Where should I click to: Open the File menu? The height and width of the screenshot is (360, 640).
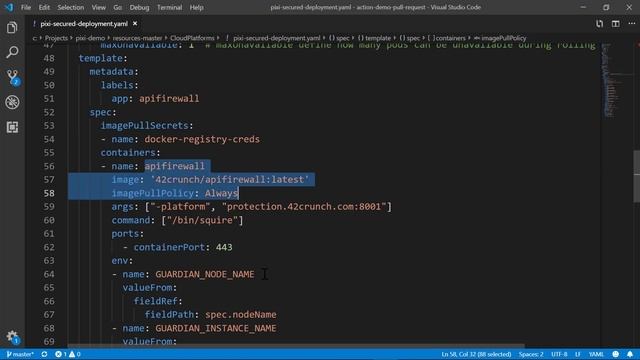[26, 7]
